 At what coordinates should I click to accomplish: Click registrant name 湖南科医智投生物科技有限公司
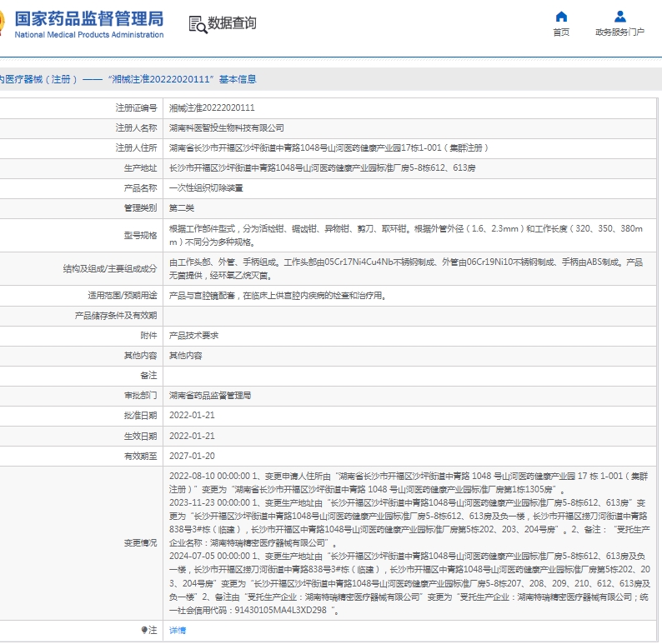coord(226,127)
